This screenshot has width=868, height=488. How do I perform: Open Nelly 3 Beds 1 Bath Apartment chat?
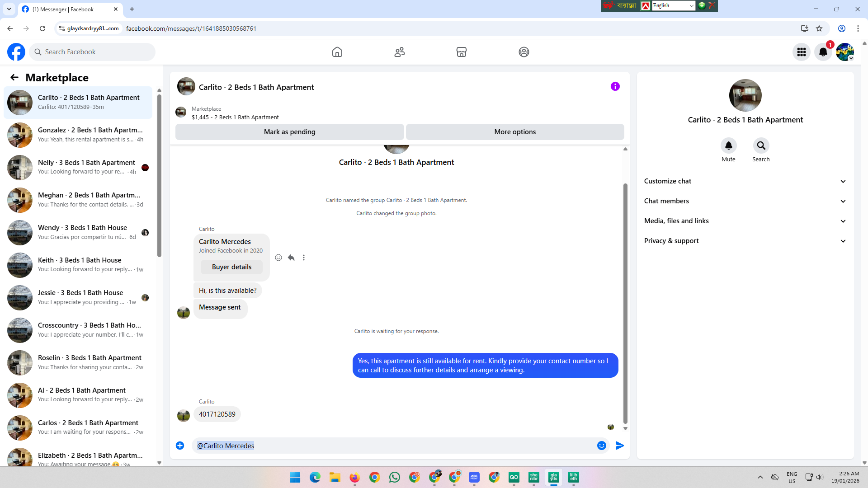[78, 167]
